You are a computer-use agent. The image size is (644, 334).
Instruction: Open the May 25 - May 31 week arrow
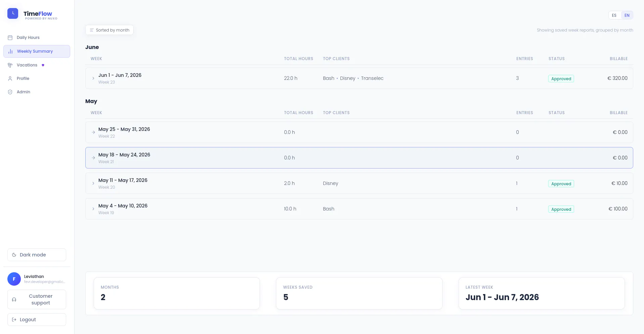(x=93, y=132)
